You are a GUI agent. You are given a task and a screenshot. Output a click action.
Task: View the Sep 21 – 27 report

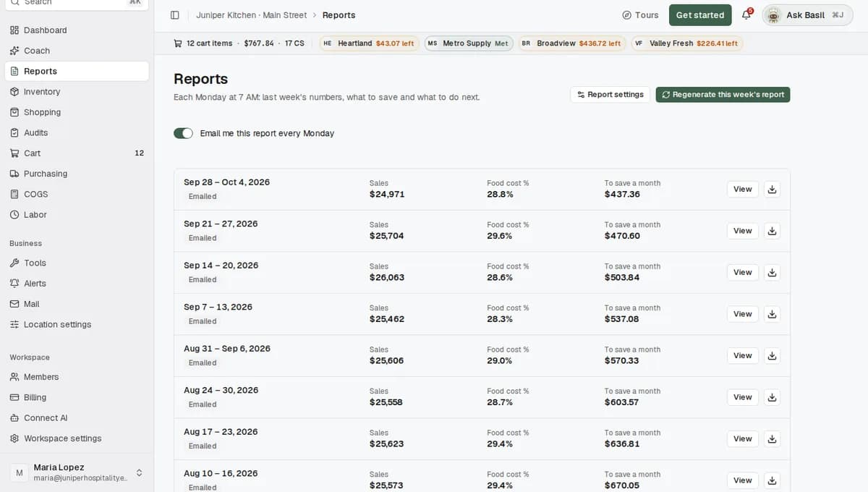coord(743,231)
